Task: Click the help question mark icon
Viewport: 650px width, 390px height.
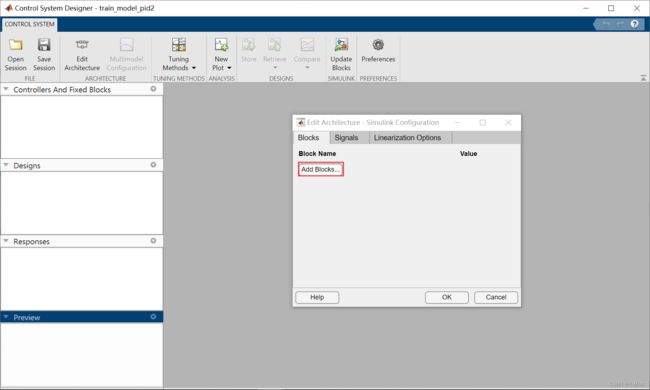Action: tap(634, 24)
